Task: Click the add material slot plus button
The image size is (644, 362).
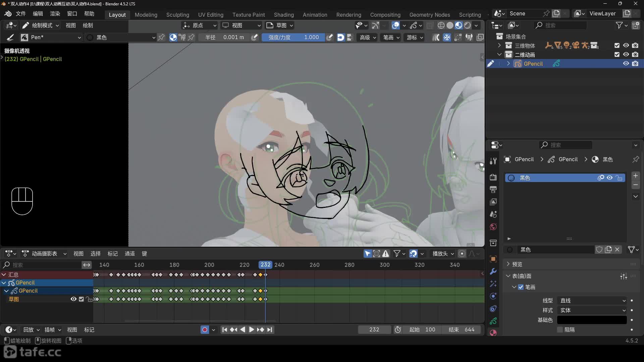Action: (x=635, y=176)
